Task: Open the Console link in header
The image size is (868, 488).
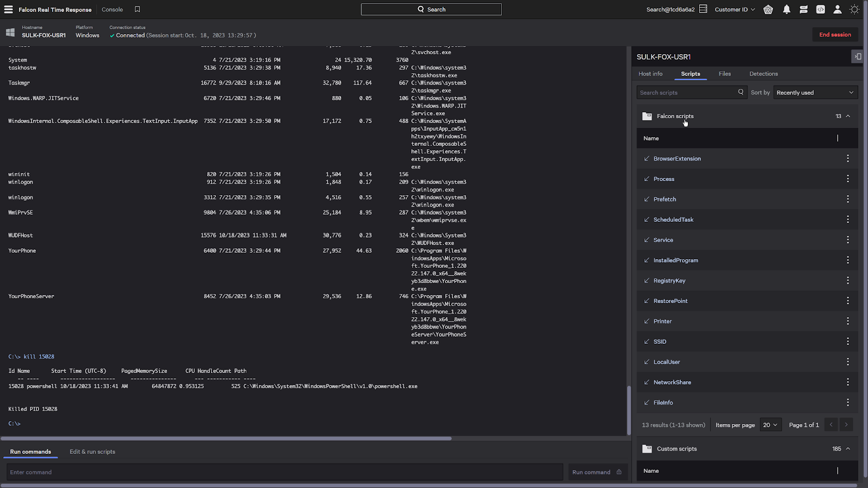Action: pos(112,9)
